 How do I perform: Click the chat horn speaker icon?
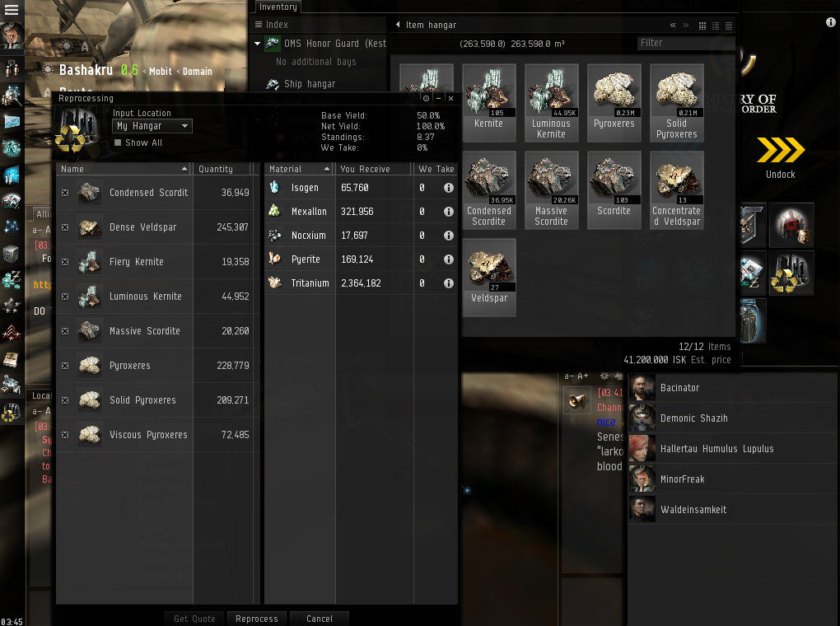point(577,399)
